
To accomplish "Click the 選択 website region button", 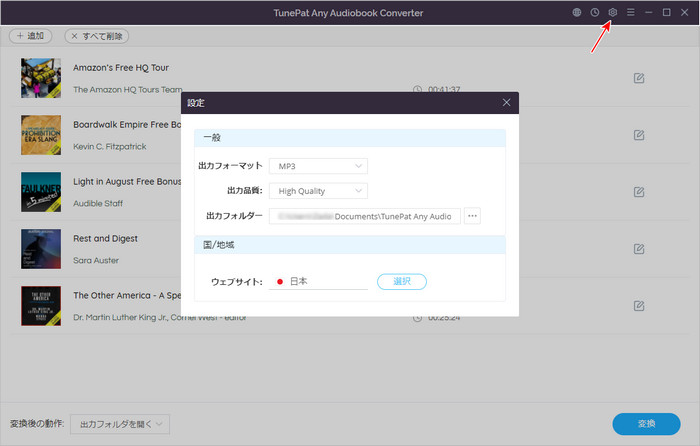I will click(x=401, y=282).
